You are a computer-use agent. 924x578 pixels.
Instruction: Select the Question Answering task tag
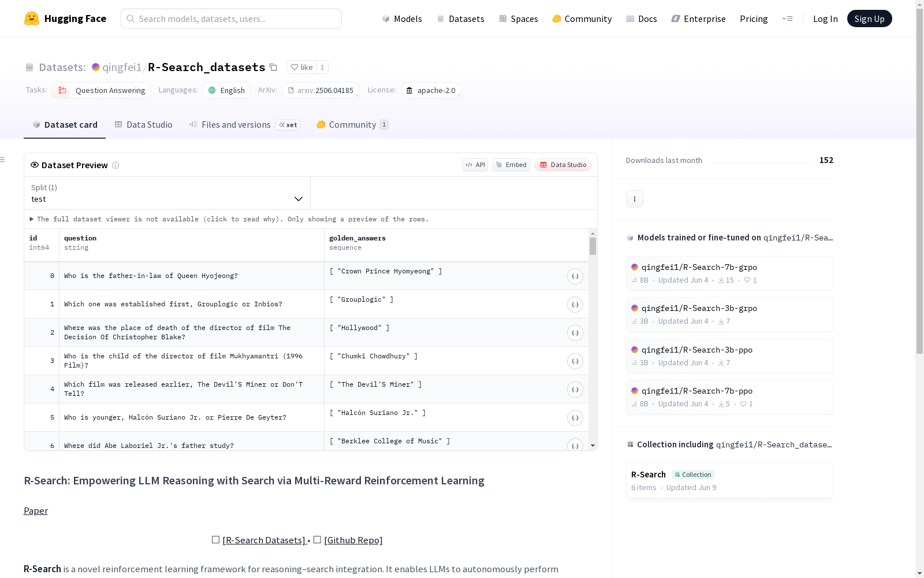pyautogui.click(x=102, y=90)
